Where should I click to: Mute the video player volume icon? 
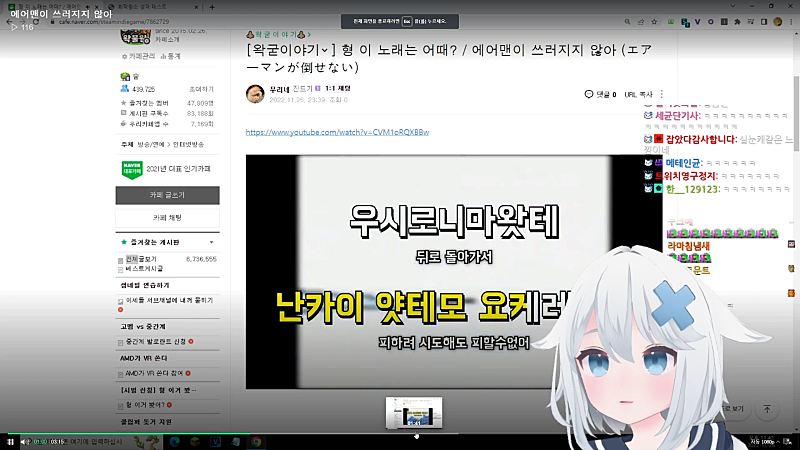[x=23, y=442]
